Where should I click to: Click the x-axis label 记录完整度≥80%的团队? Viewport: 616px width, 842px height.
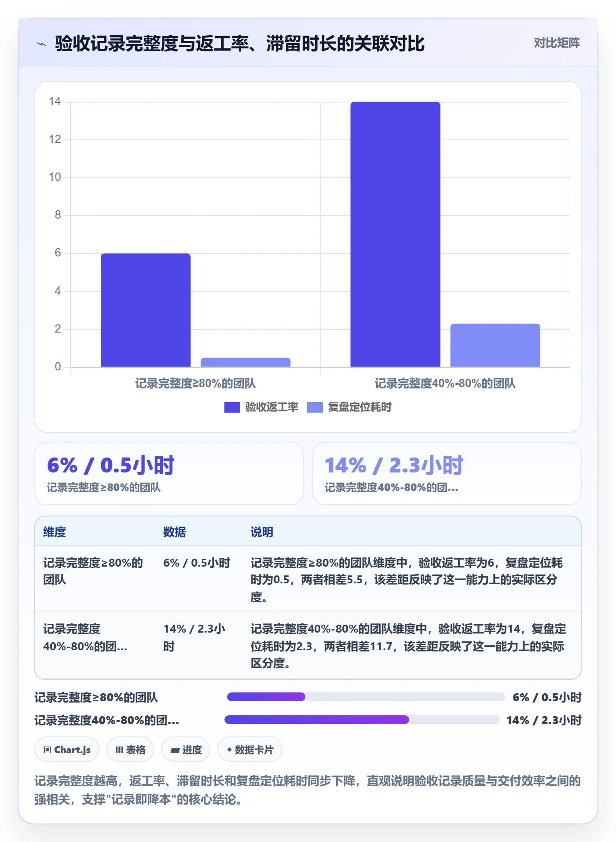195,384
